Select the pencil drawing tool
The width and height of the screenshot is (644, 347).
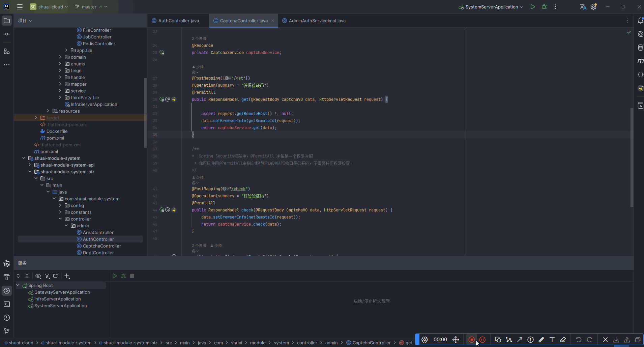click(x=541, y=340)
